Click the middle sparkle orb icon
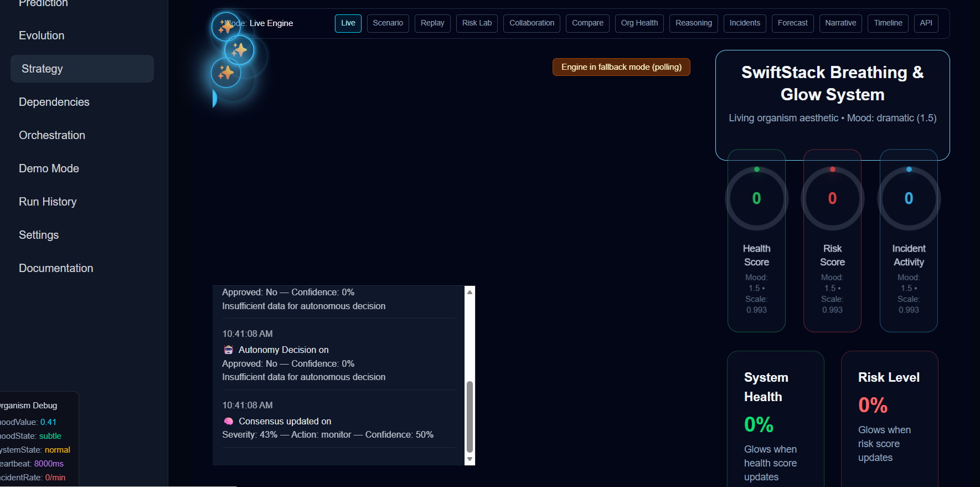Viewport: 980px width, 487px height. click(239, 50)
